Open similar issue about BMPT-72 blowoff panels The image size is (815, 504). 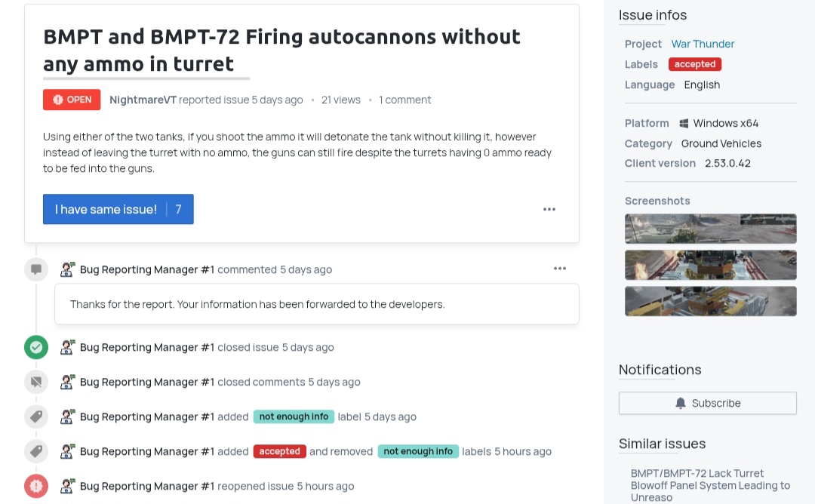click(x=710, y=484)
